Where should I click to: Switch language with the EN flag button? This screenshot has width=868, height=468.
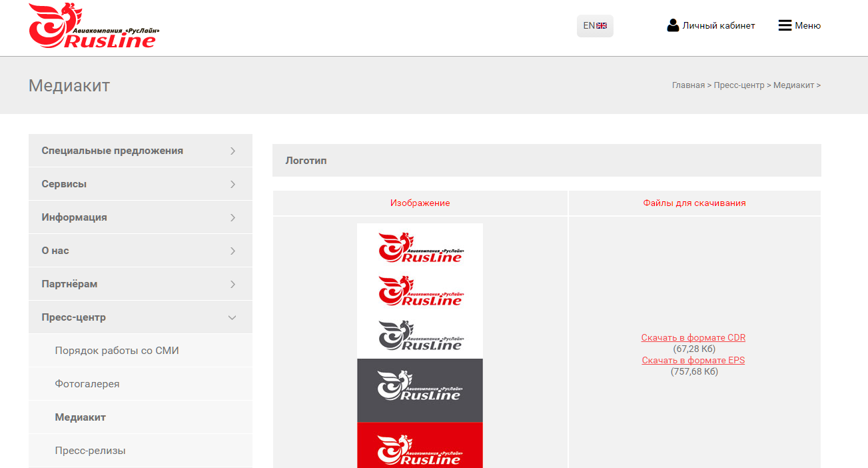(x=595, y=26)
